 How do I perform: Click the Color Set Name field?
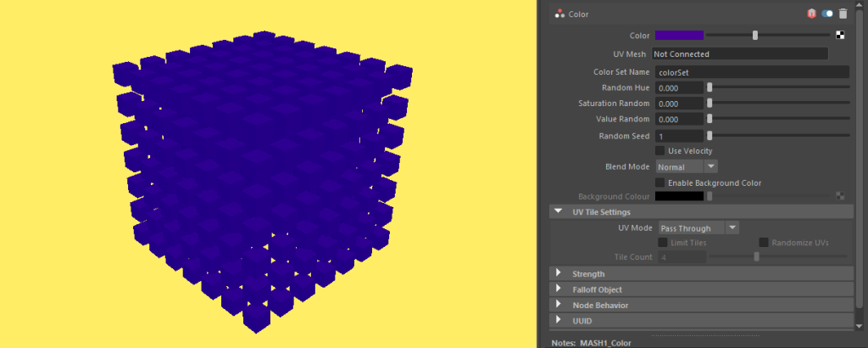pyautogui.click(x=752, y=72)
